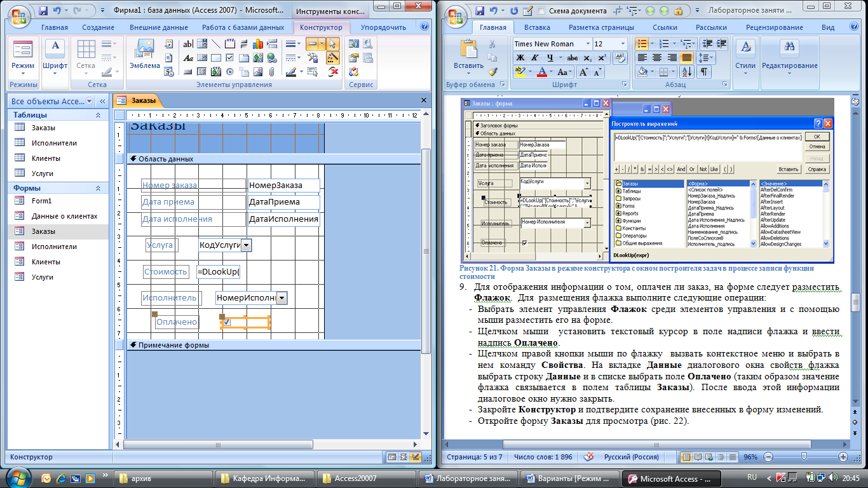The height and width of the screenshot is (488, 868).
Task: Open Рецензирование tab in Word
Action: [774, 27]
